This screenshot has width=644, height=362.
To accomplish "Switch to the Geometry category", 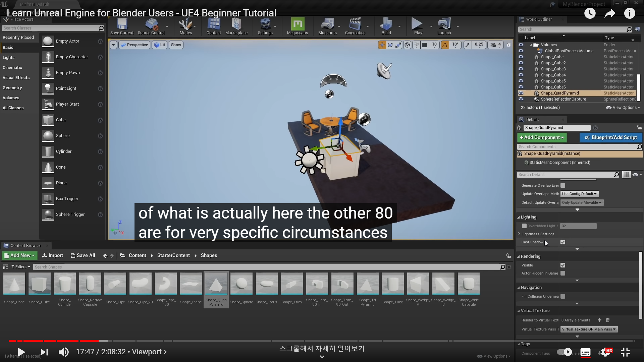I will [12, 87].
